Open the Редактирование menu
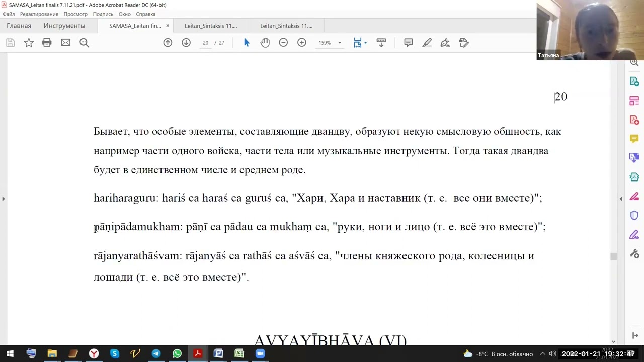The image size is (644, 362). point(39,14)
